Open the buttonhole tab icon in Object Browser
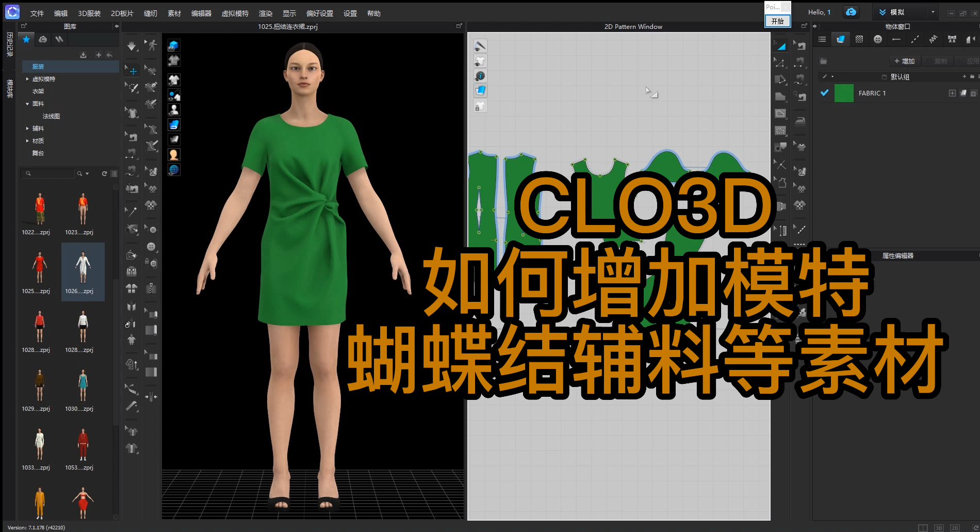980x532 pixels. click(896, 39)
